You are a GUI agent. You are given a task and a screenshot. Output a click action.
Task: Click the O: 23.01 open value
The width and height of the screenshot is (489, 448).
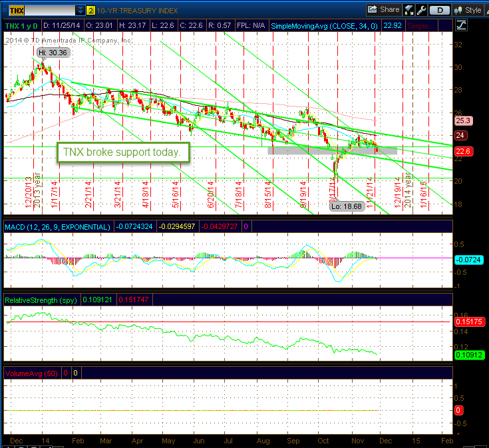click(99, 25)
